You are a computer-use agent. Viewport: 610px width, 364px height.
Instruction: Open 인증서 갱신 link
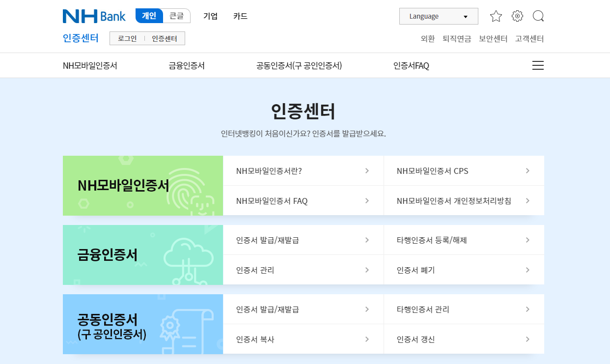464,339
